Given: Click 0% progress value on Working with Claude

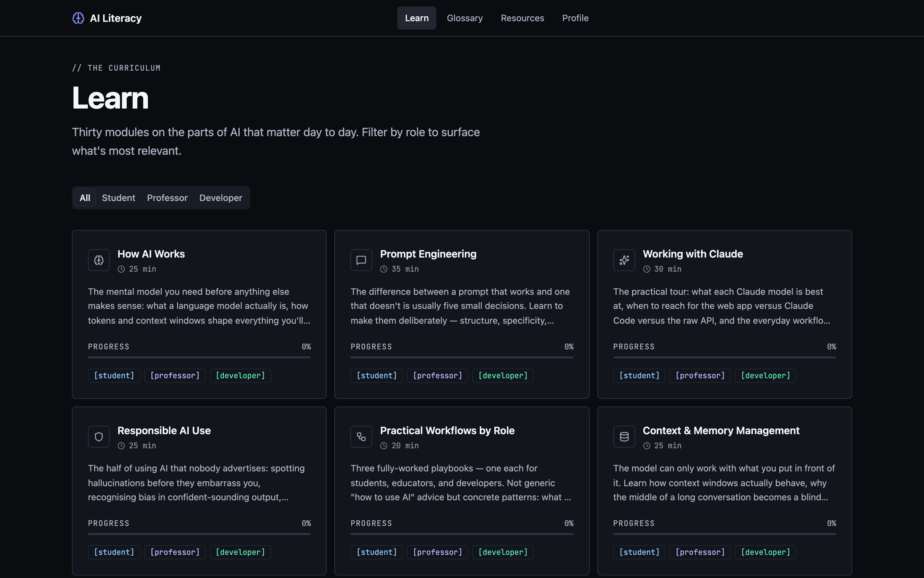Looking at the screenshot, I should [832, 347].
